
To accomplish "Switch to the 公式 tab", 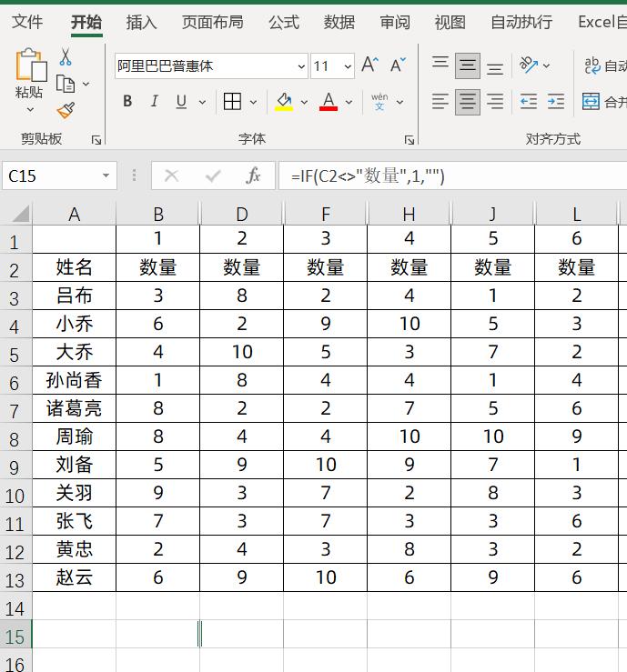I will pyautogui.click(x=284, y=22).
